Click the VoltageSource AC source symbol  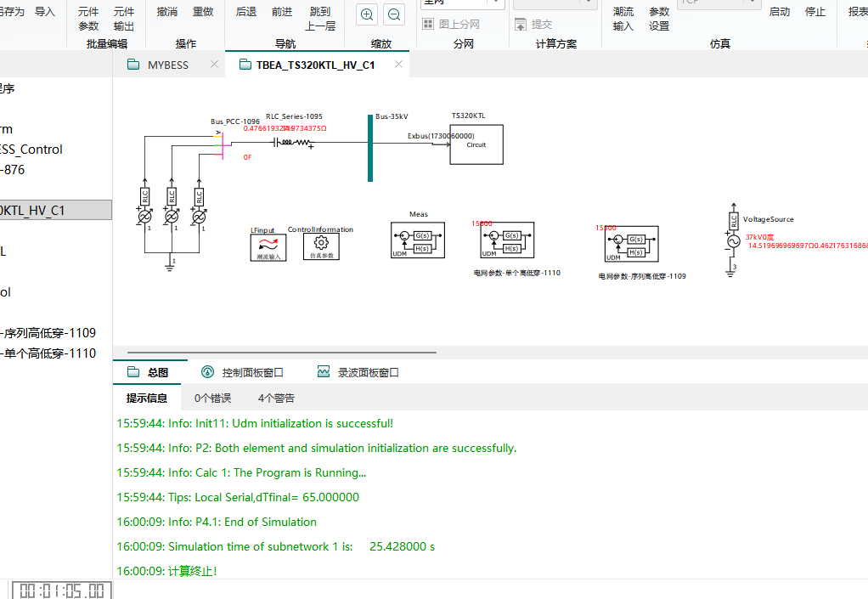pyautogui.click(x=732, y=242)
